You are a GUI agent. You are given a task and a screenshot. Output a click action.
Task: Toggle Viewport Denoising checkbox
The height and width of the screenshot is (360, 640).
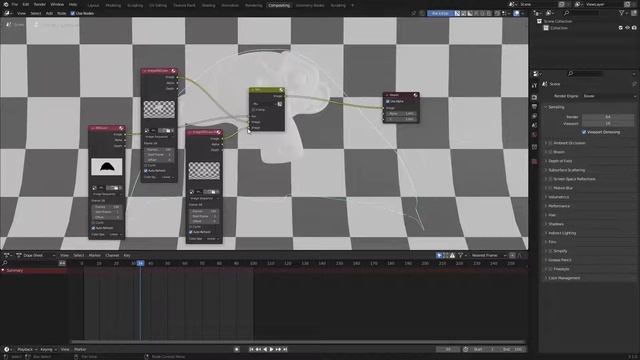[584, 132]
